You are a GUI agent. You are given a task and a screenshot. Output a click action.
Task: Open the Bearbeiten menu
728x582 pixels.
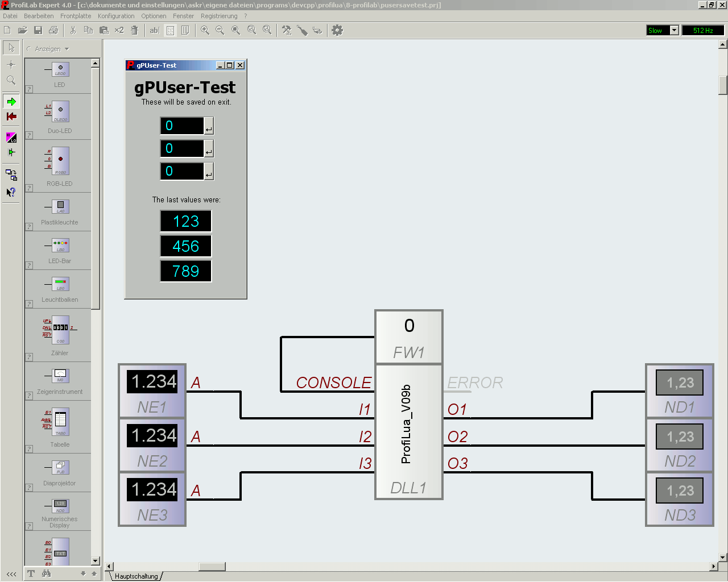pos(39,16)
